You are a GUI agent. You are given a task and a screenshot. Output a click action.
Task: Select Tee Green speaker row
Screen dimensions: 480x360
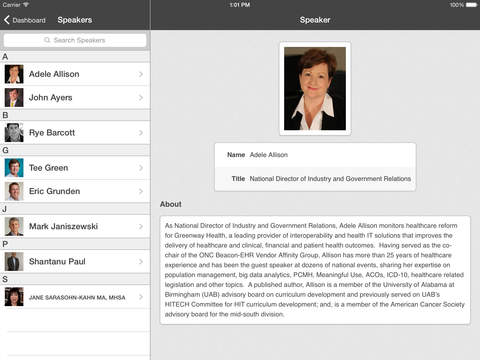75,168
